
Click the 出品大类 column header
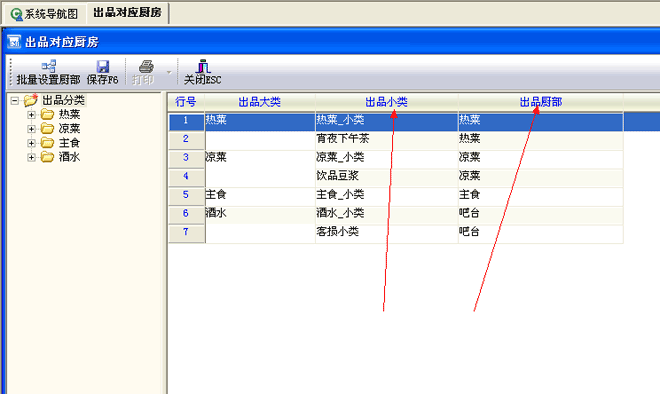point(260,102)
